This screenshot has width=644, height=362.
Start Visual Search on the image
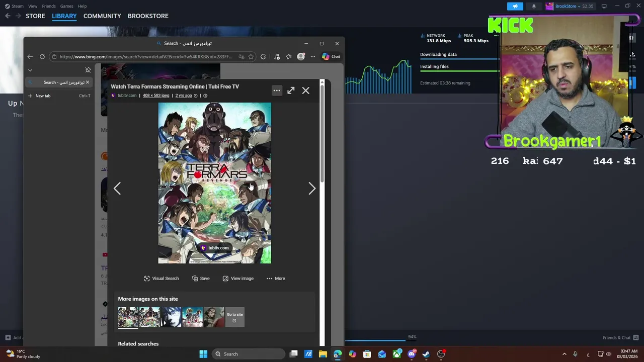click(162, 279)
